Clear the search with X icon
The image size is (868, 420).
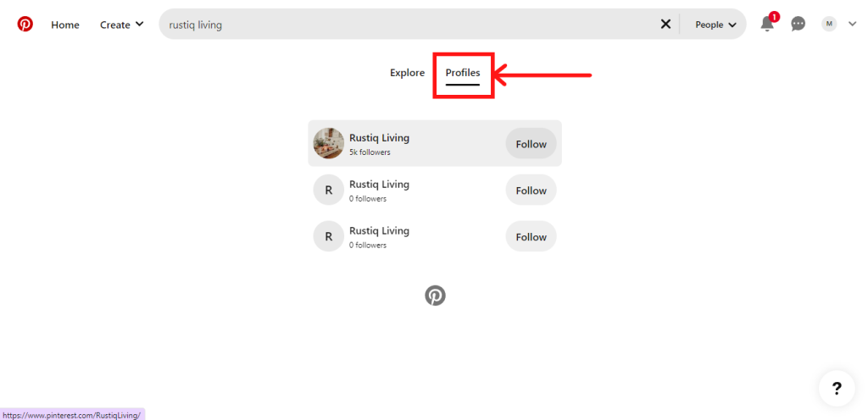(665, 25)
